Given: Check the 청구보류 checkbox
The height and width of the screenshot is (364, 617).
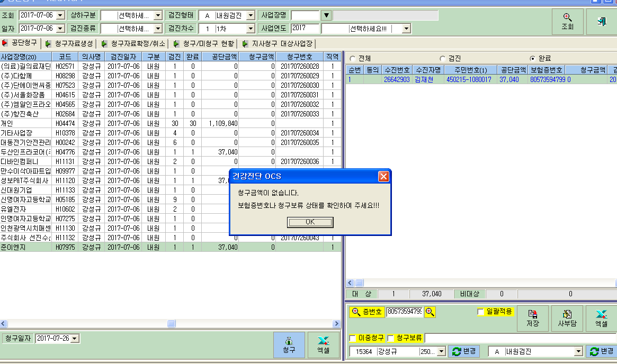Looking at the screenshot, I should click(391, 338).
